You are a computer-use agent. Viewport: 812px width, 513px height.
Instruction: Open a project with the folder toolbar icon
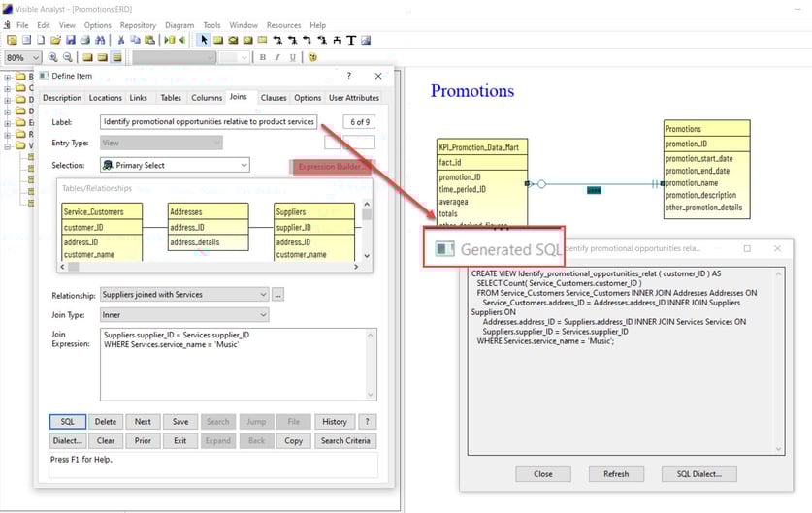tap(55, 40)
